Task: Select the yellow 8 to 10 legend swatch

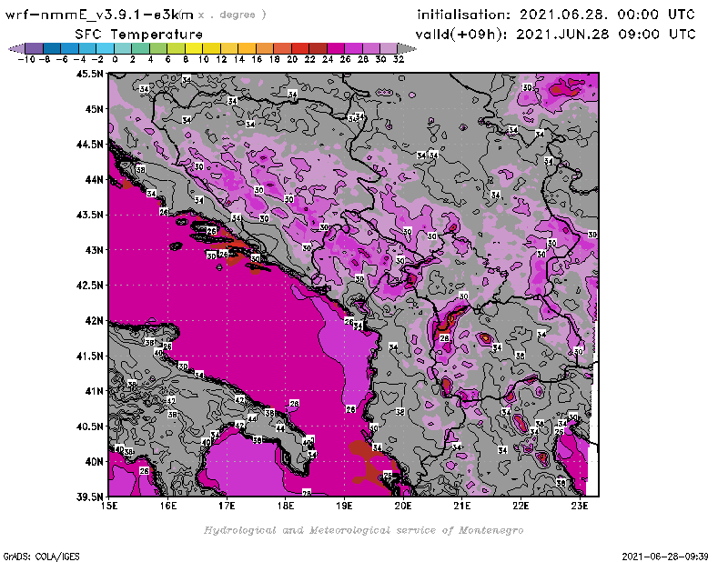Action: 194,49
